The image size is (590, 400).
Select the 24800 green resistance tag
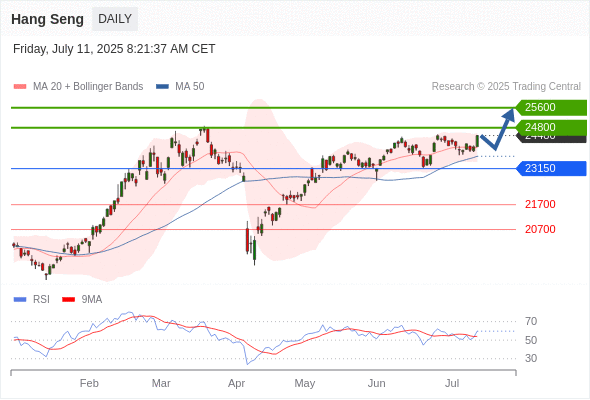pos(551,127)
